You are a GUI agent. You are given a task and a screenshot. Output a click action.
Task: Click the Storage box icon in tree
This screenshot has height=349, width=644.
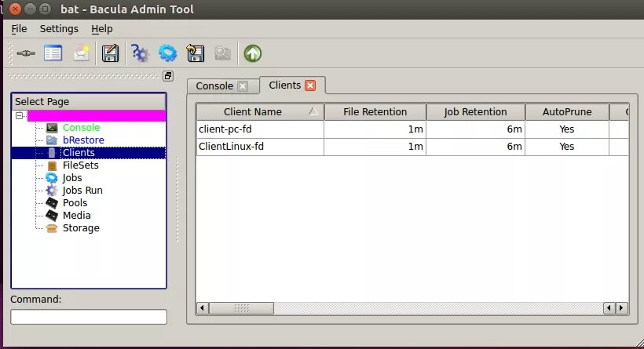pyautogui.click(x=52, y=228)
